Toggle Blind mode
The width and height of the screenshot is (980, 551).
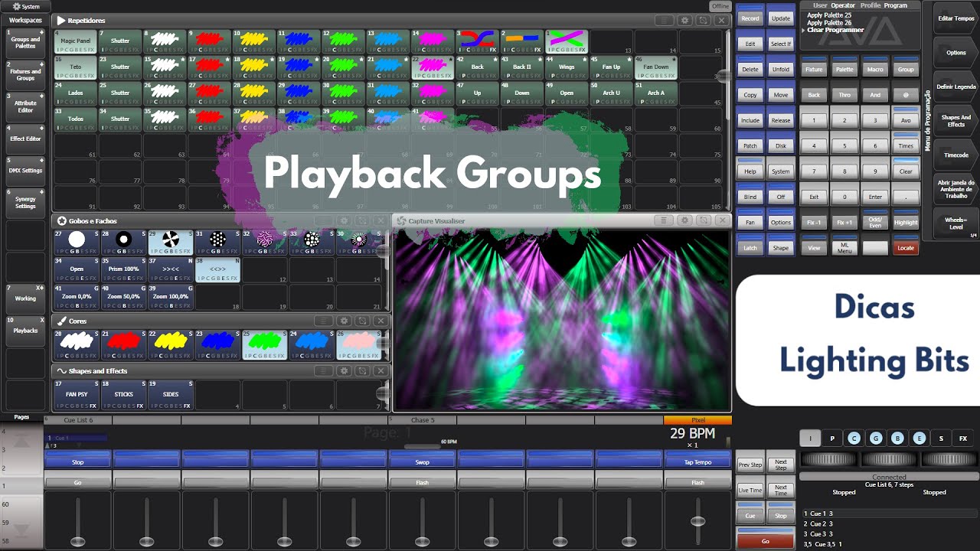tap(750, 194)
